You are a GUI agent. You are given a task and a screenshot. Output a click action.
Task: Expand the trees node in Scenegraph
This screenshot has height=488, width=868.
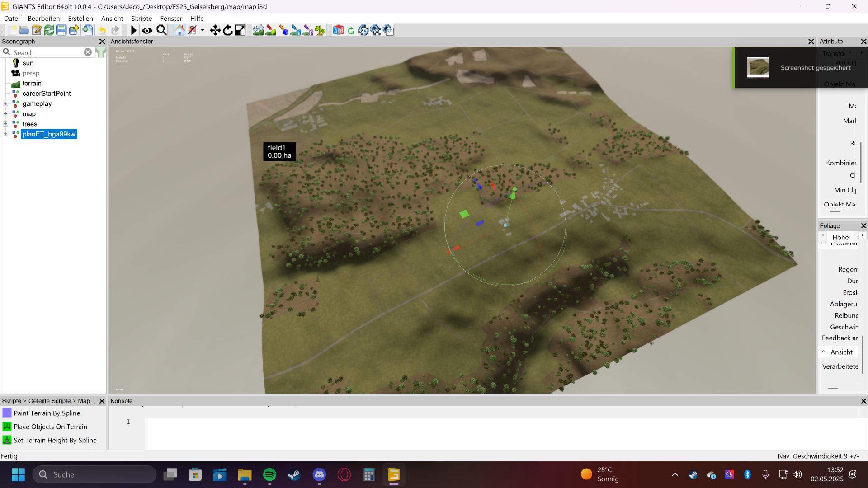click(5, 124)
